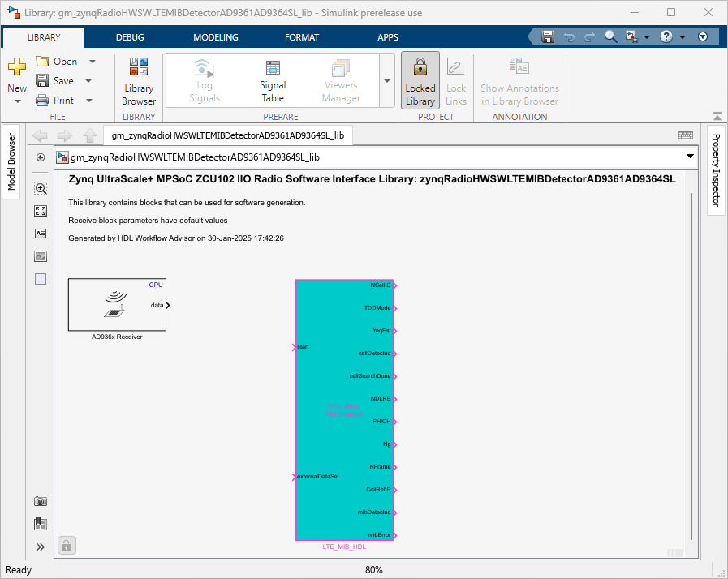
Task: Click the library title annotation text
Action: [372, 179]
